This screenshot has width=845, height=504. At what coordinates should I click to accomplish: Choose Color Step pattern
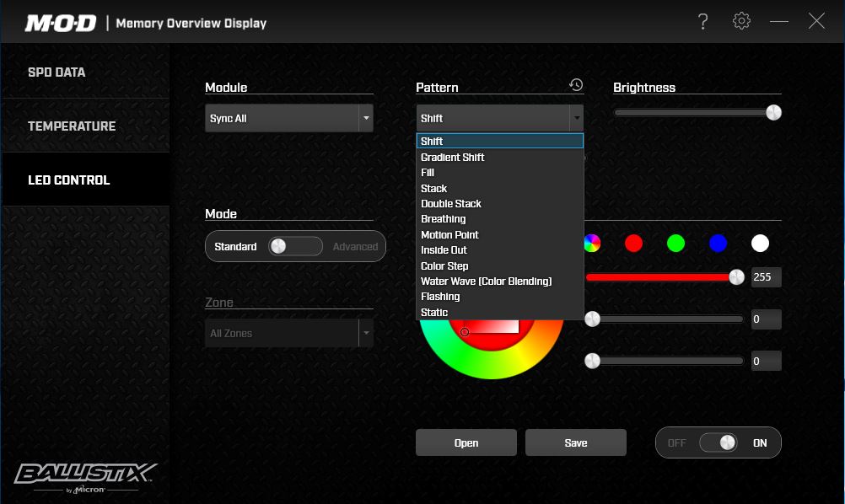(499, 266)
